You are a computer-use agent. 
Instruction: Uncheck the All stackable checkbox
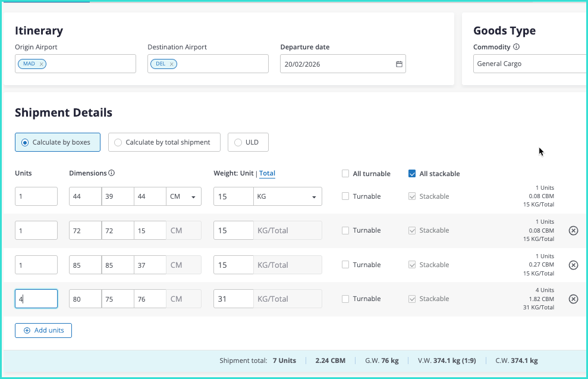click(412, 174)
